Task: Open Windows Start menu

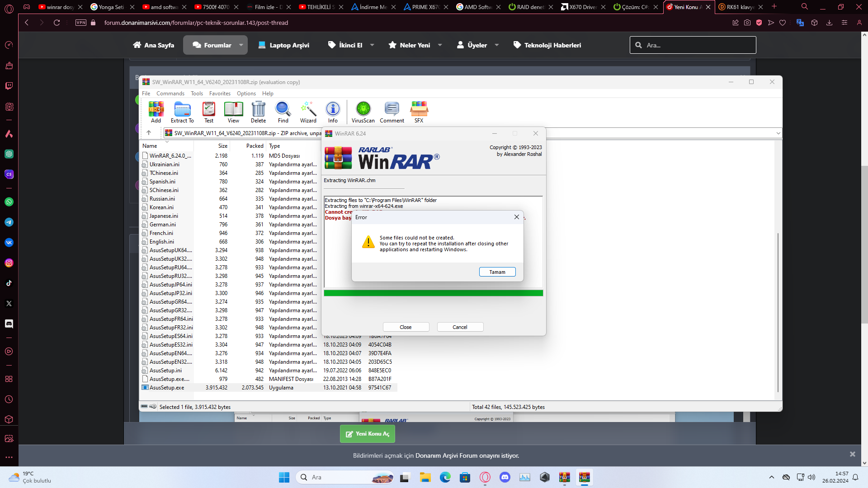Action: [x=284, y=477]
